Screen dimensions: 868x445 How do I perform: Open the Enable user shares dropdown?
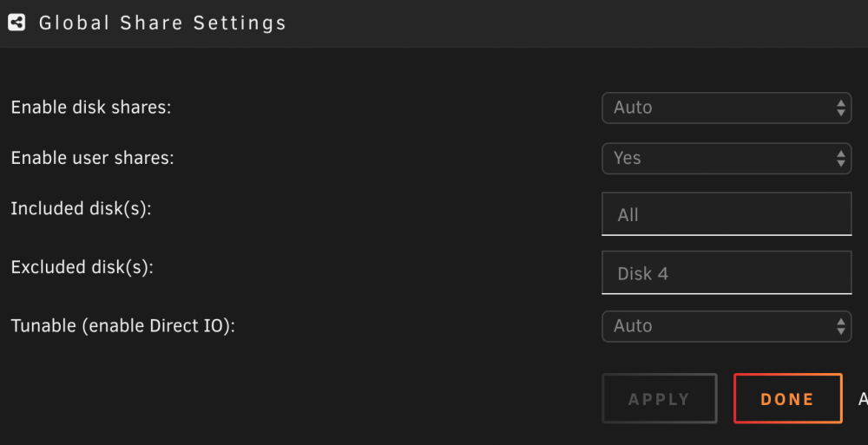coord(727,158)
